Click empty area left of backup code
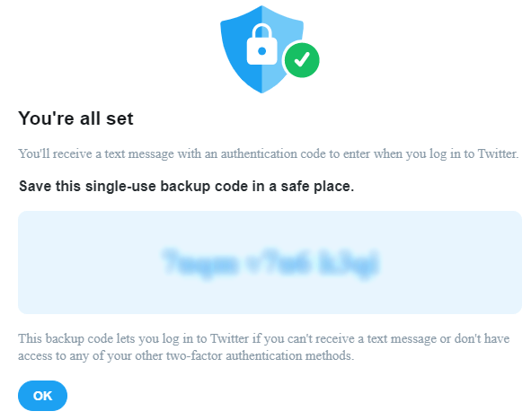This screenshot has width=531, height=420. click(88, 263)
